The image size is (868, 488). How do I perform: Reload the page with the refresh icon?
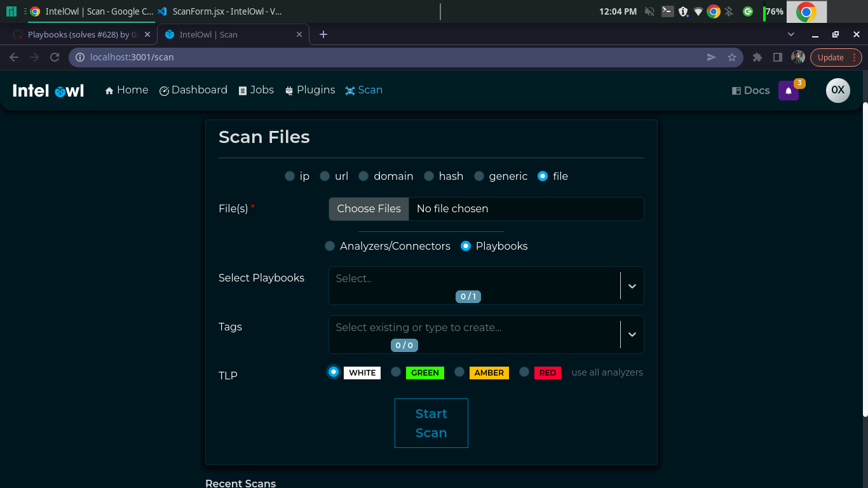(55, 57)
